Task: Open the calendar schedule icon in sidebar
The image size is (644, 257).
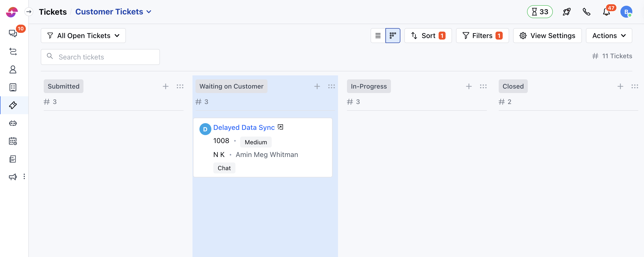Action: (13, 141)
